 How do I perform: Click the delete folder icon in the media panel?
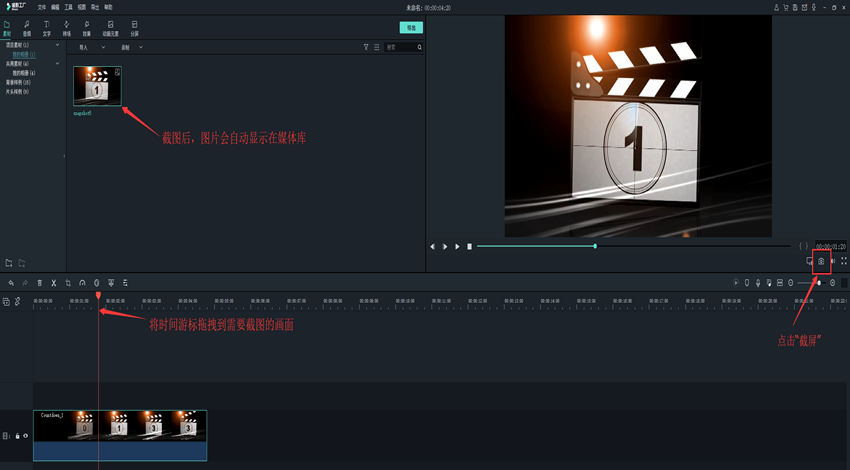coord(22,263)
